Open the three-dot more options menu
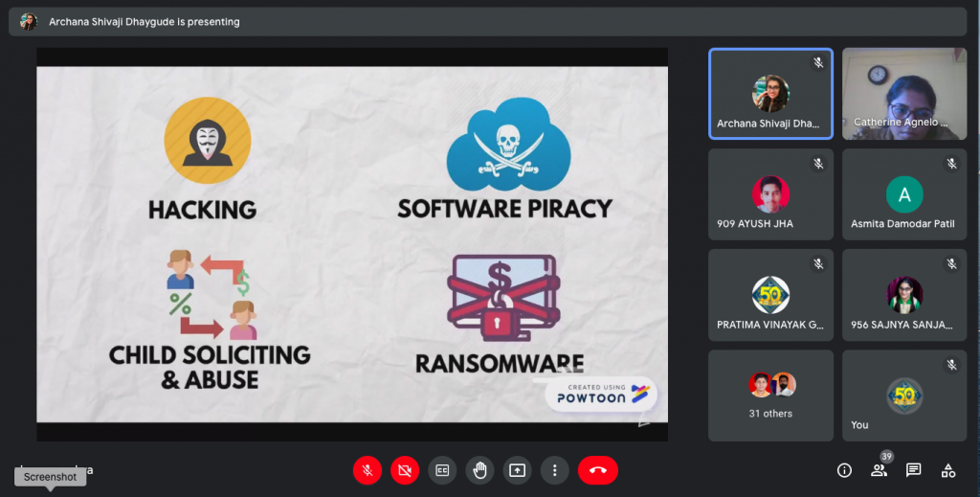Screen dimensions: 980x497 click(555, 470)
